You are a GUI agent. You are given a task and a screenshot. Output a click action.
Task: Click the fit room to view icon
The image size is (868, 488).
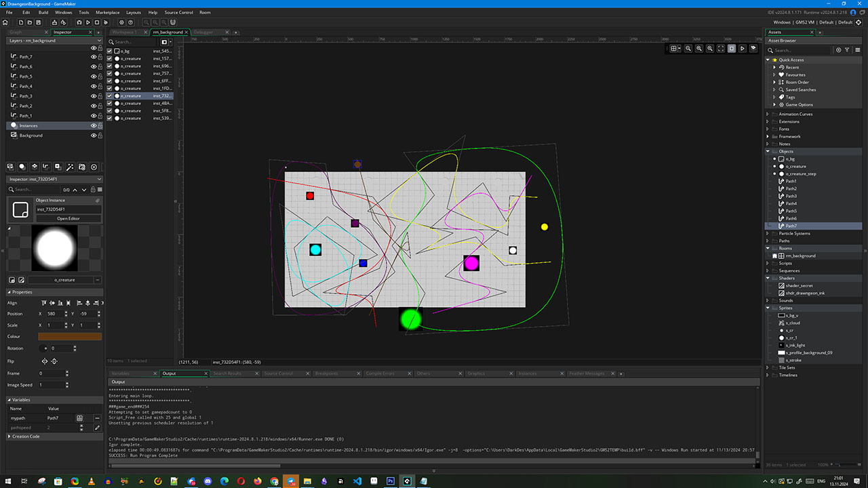tap(721, 49)
